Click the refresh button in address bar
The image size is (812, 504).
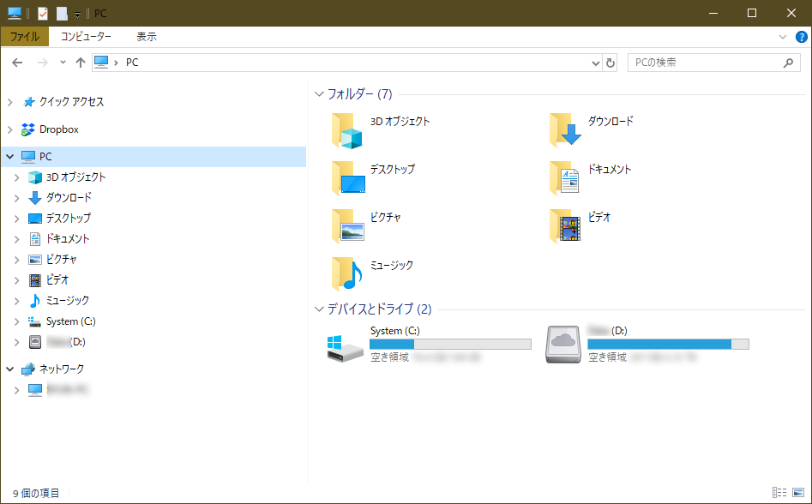pyautogui.click(x=611, y=63)
